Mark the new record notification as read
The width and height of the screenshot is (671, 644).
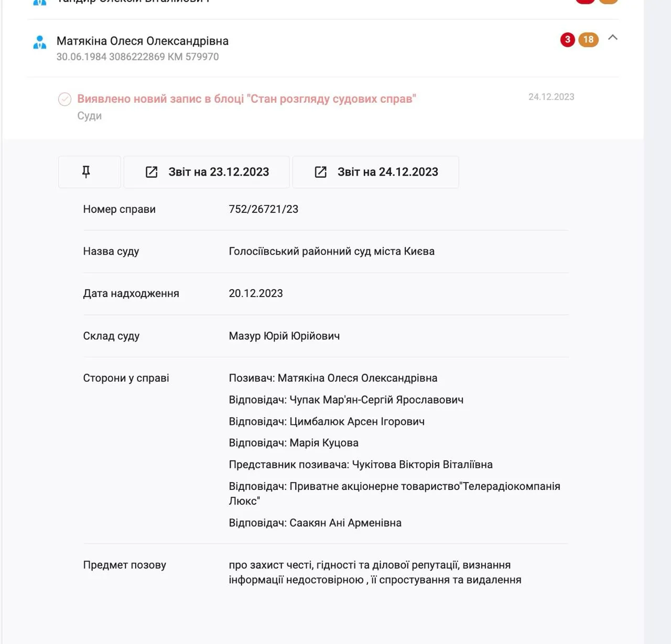tap(65, 99)
